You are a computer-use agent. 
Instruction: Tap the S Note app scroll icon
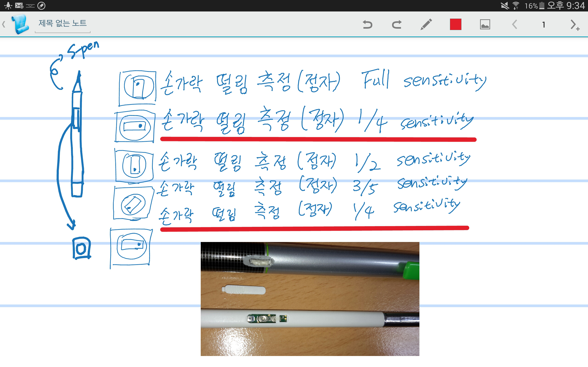(x=20, y=24)
